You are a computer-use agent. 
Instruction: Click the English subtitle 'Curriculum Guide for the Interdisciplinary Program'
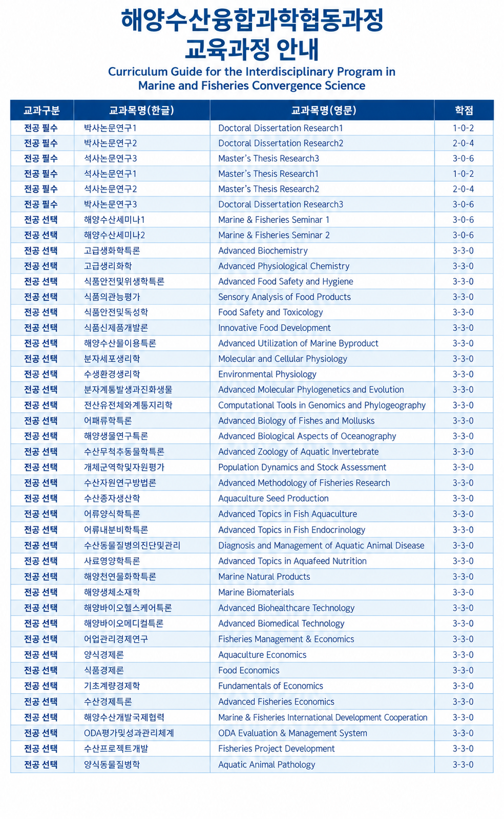click(251, 72)
